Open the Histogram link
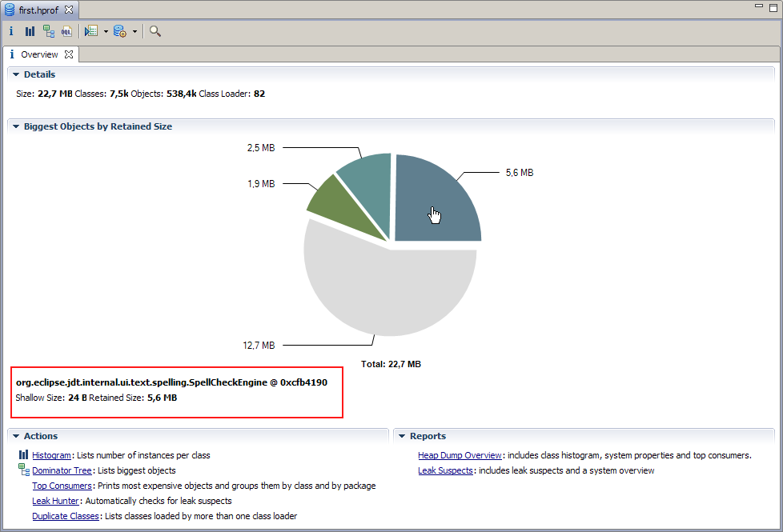The width and height of the screenshot is (783, 532). (x=51, y=455)
